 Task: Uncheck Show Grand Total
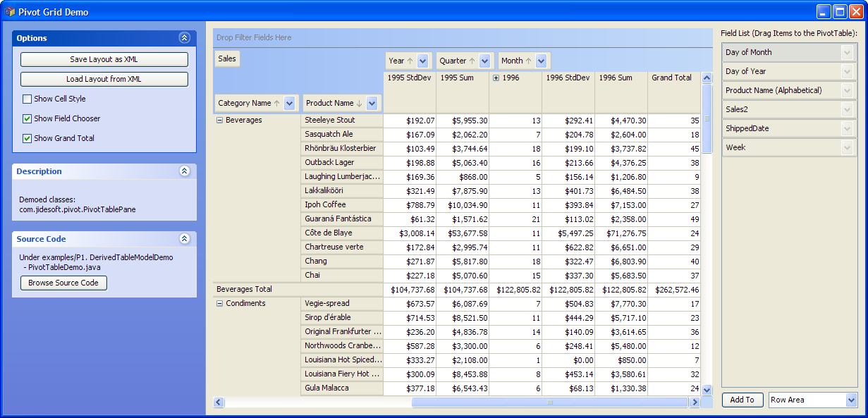click(x=27, y=139)
